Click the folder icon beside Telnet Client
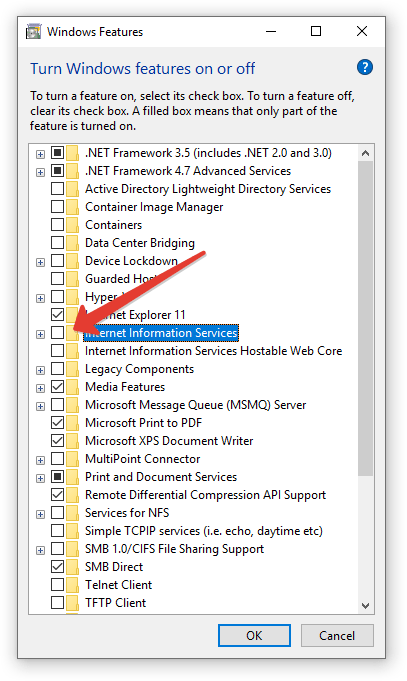 [73, 585]
